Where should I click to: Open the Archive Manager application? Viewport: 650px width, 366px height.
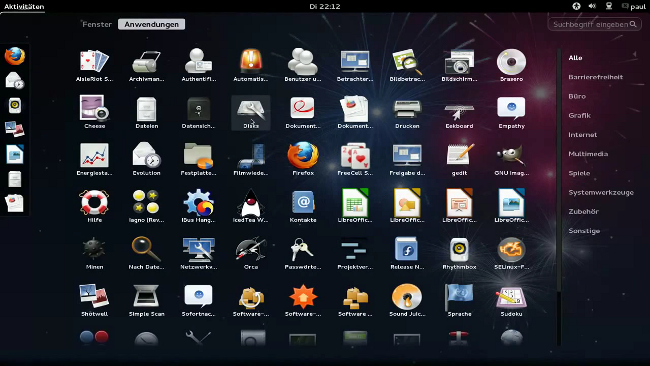tap(146, 65)
